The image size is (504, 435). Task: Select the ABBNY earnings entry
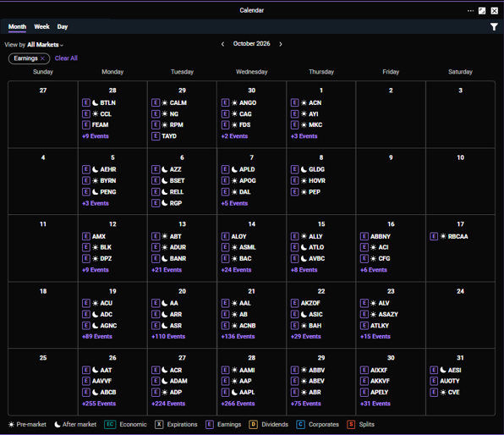click(375, 236)
